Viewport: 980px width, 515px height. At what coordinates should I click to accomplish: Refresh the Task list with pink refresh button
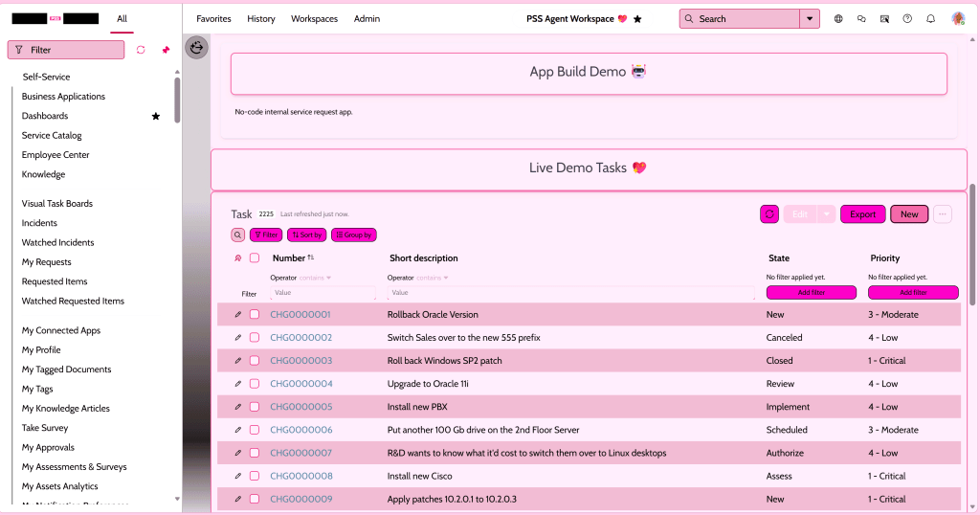click(769, 214)
